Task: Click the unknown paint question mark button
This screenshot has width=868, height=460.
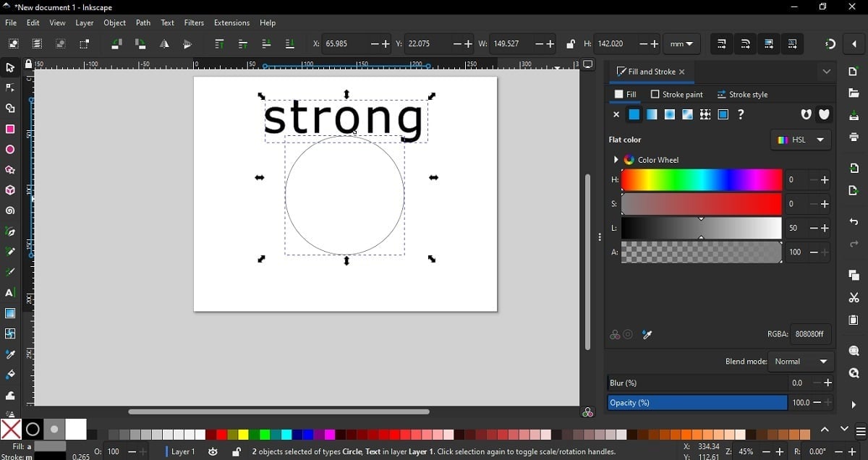Action: coord(741,114)
